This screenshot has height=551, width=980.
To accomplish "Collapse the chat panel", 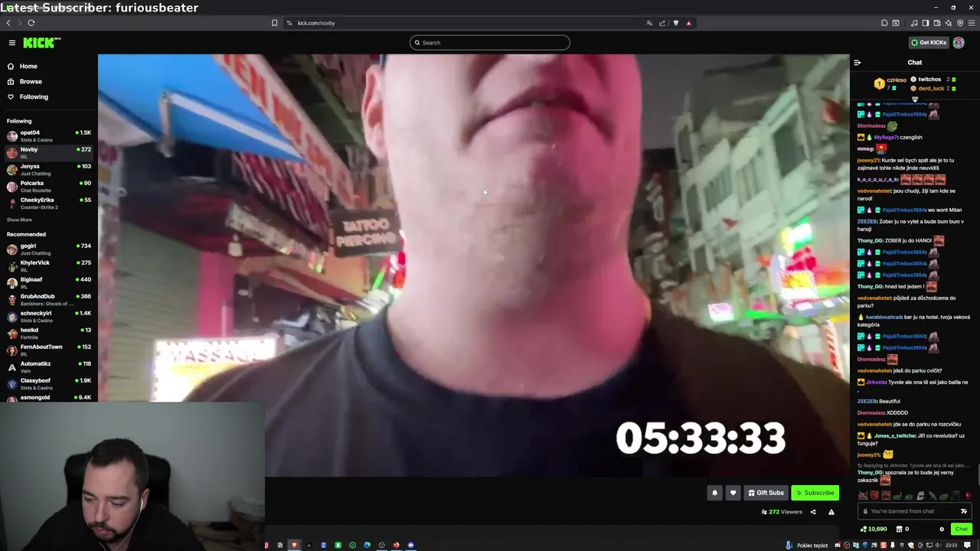I will click(857, 63).
